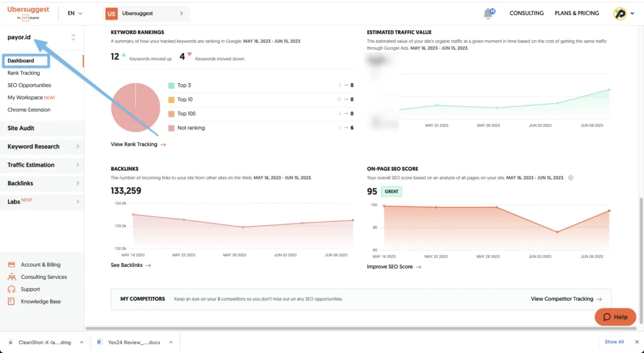Click the GREAT score badge
The width and height of the screenshot is (644, 353).
coord(391,191)
